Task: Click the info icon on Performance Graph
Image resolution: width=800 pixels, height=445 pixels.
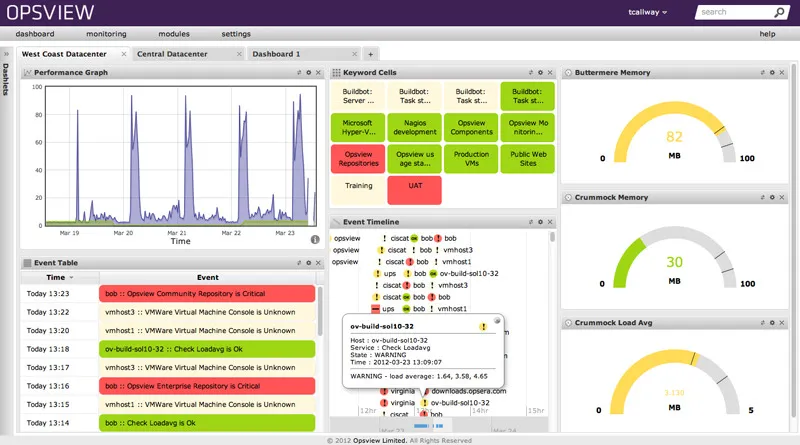Action: point(315,240)
